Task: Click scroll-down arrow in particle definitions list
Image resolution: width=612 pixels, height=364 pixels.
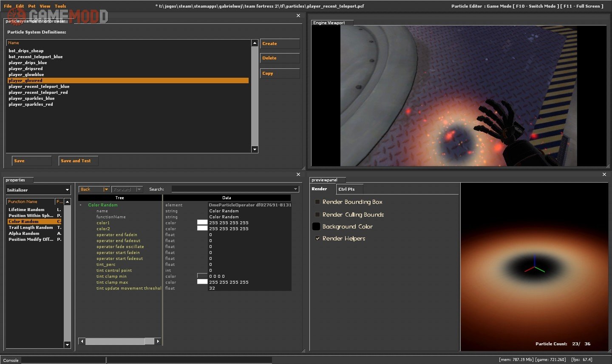Action: tap(255, 150)
